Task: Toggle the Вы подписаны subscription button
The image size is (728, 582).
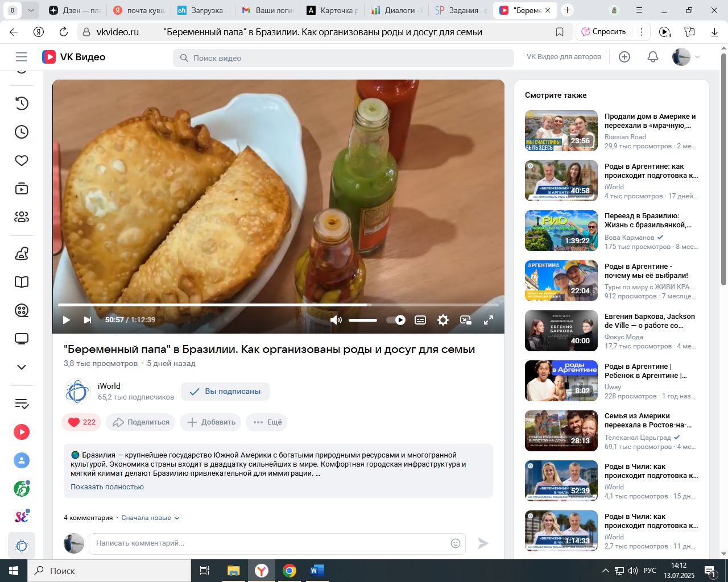Action: (225, 392)
